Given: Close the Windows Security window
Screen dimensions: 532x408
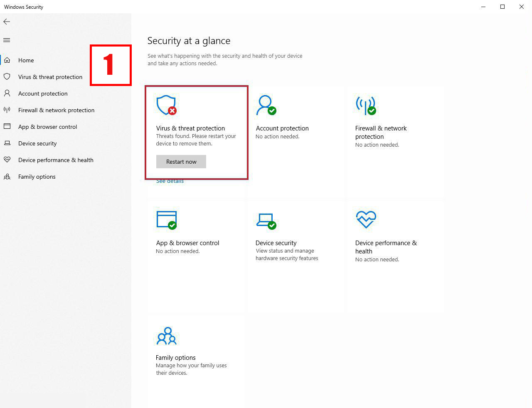Looking at the screenshot, I should click(x=522, y=7).
